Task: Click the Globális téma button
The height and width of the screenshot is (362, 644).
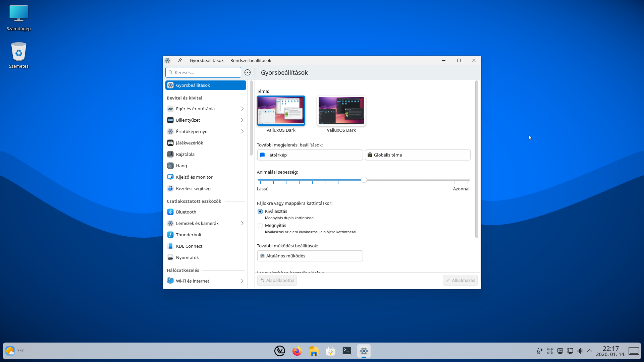Action: [417, 155]
